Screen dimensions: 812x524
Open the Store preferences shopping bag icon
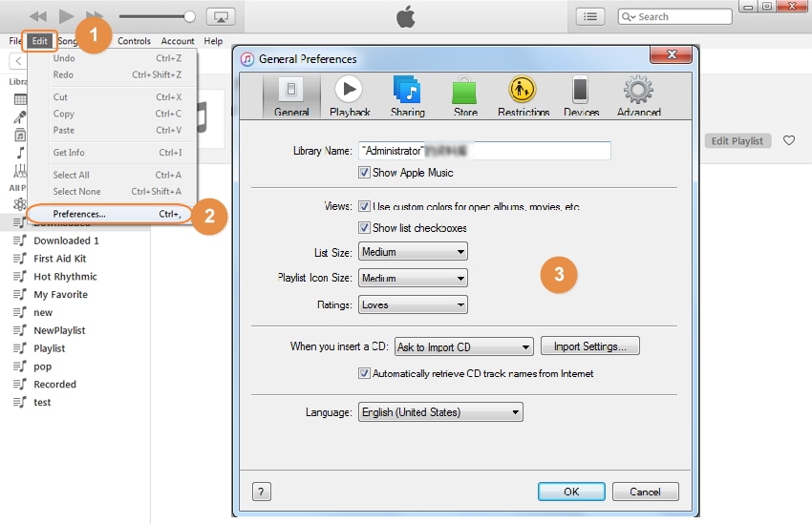pos(464,90)
